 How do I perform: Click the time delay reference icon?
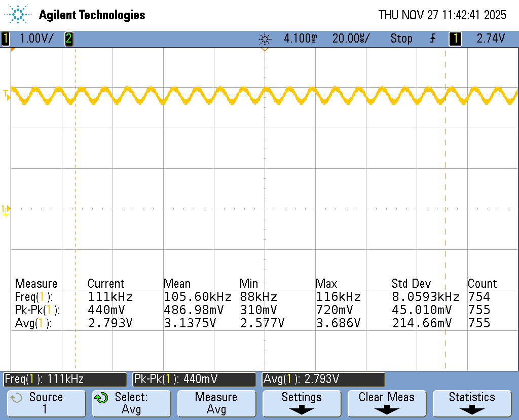click(x=265, y=39)
